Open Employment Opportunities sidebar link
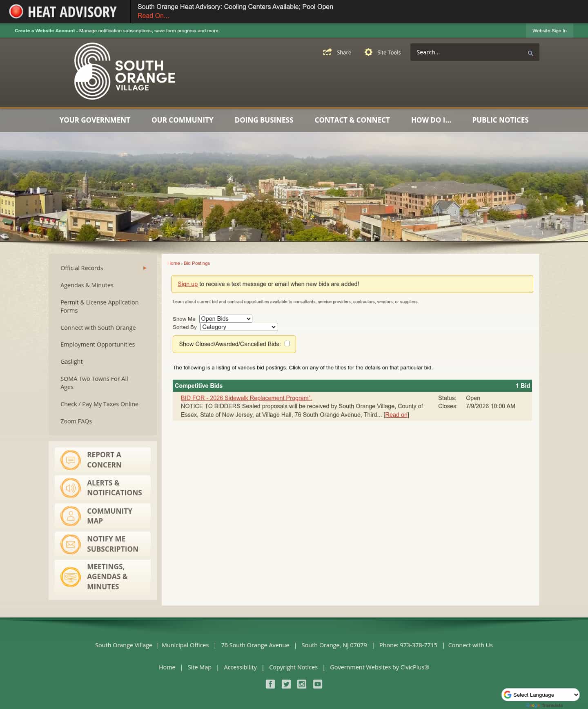Viewport: 588px width, 709px height. [x=98, y=344]
